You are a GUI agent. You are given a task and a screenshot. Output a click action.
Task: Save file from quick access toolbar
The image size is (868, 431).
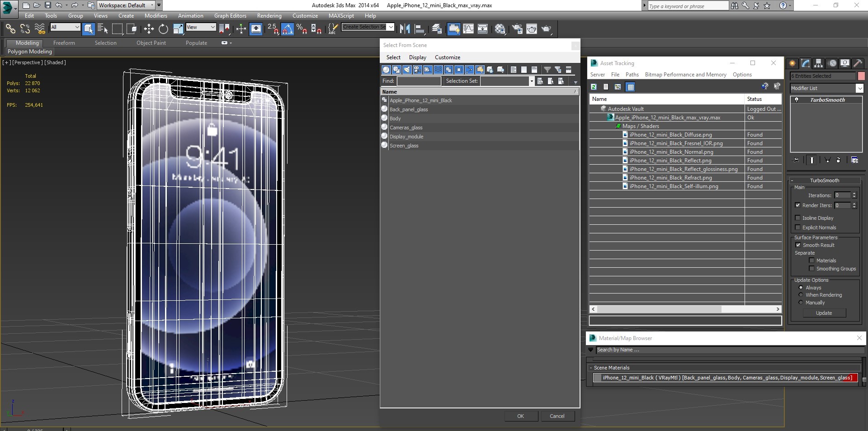click(47, 5)
